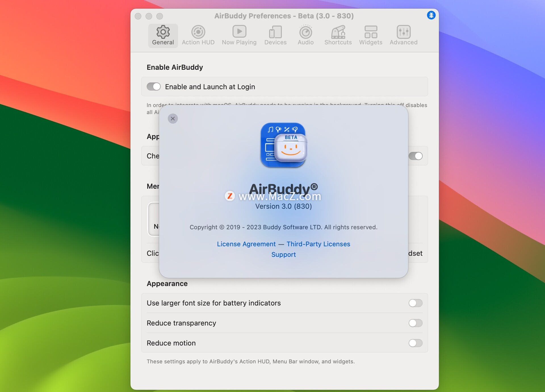Click the blue bug report icon
The image size is (545, 392).
431,15
